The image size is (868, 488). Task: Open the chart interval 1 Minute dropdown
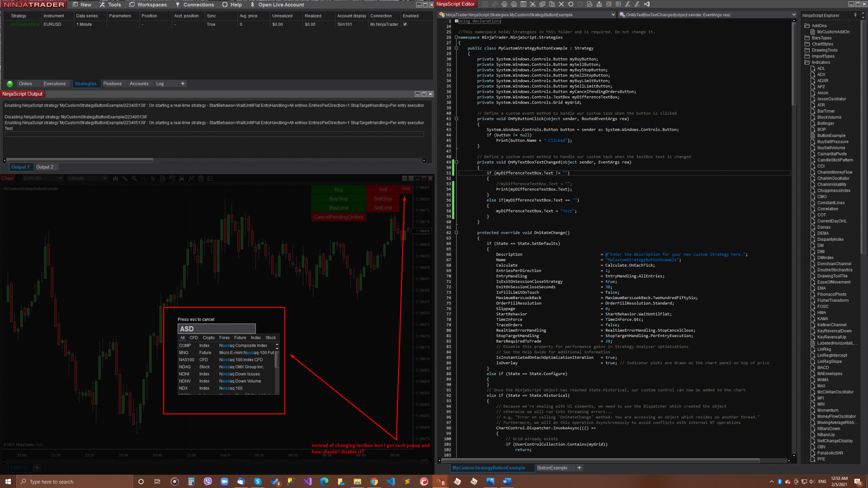pos(87,178)
